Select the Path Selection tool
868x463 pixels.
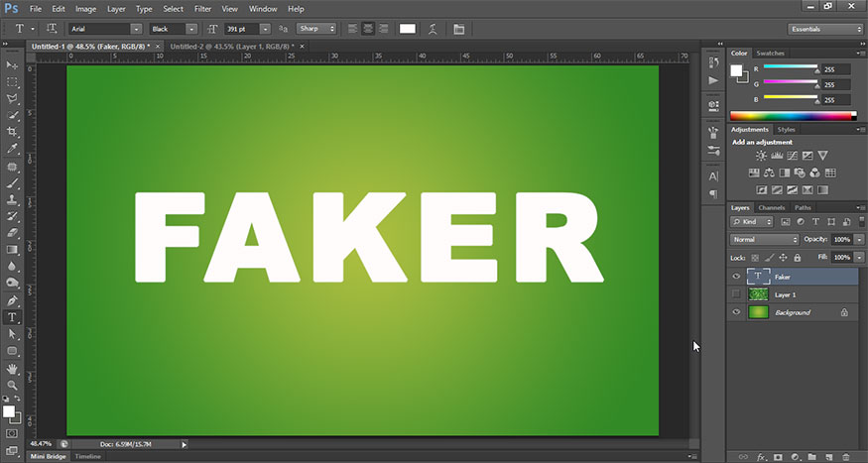tap(12, 334)
